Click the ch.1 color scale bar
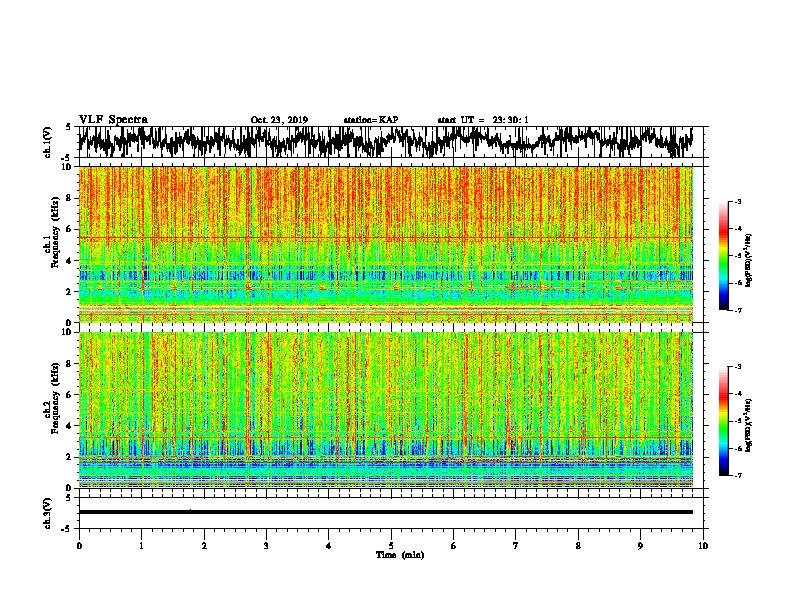792x612 pixels. 724,256
